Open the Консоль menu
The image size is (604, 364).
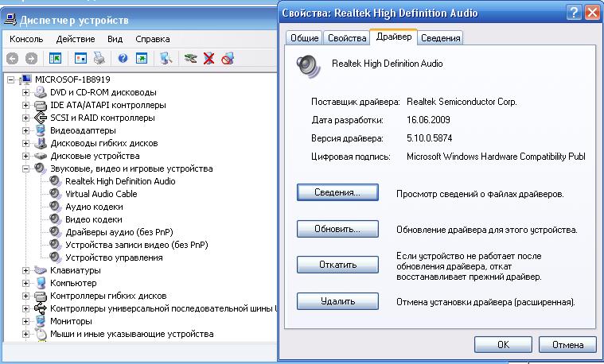click(x=26, y=39)
